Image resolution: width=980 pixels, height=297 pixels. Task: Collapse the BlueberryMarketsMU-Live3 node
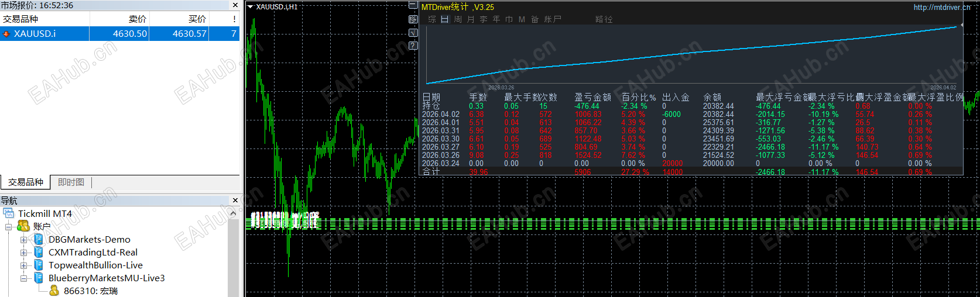(x=23, y=278)
